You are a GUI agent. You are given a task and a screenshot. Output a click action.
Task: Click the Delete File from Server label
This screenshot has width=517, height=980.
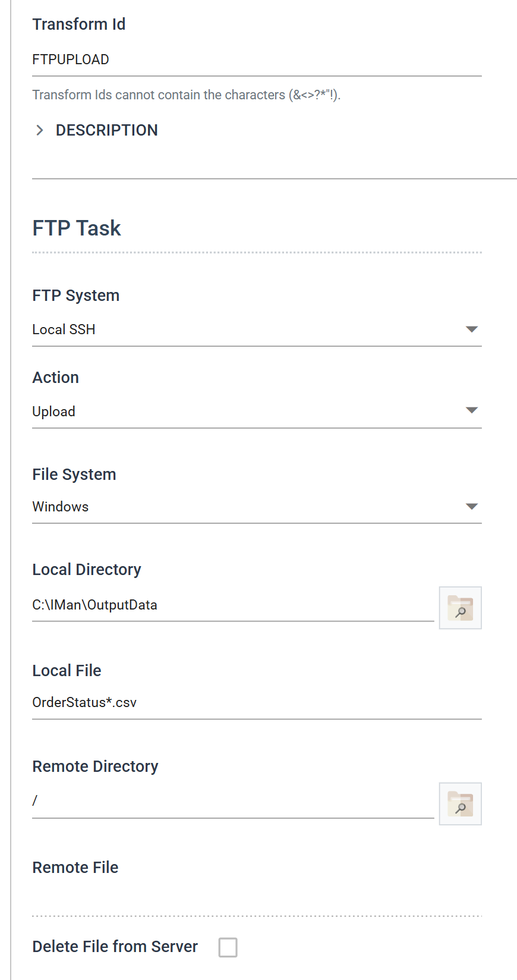[x=115, y=947]
